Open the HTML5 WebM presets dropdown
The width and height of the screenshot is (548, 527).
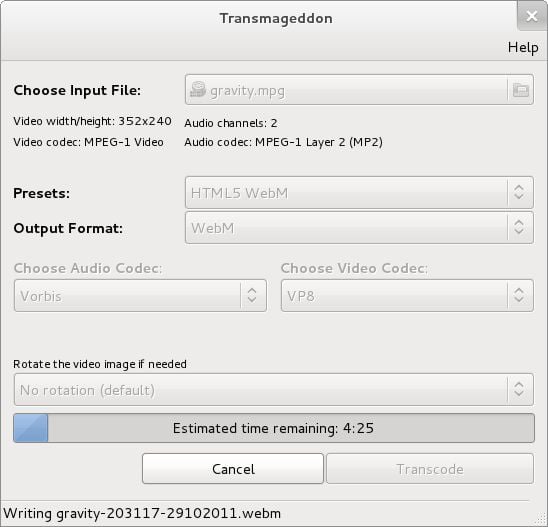point(359,193)
